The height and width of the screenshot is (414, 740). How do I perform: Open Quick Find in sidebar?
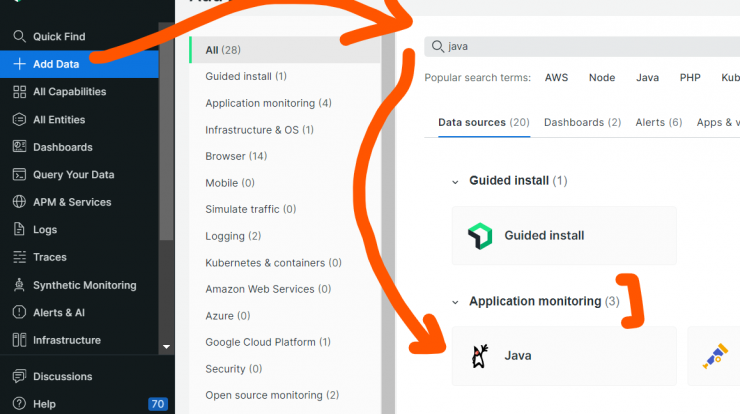tap(59, 36)
